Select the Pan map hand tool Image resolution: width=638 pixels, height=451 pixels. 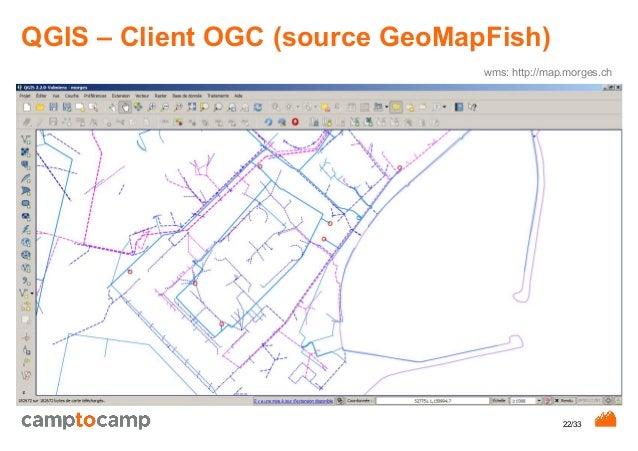click(125, 107)
